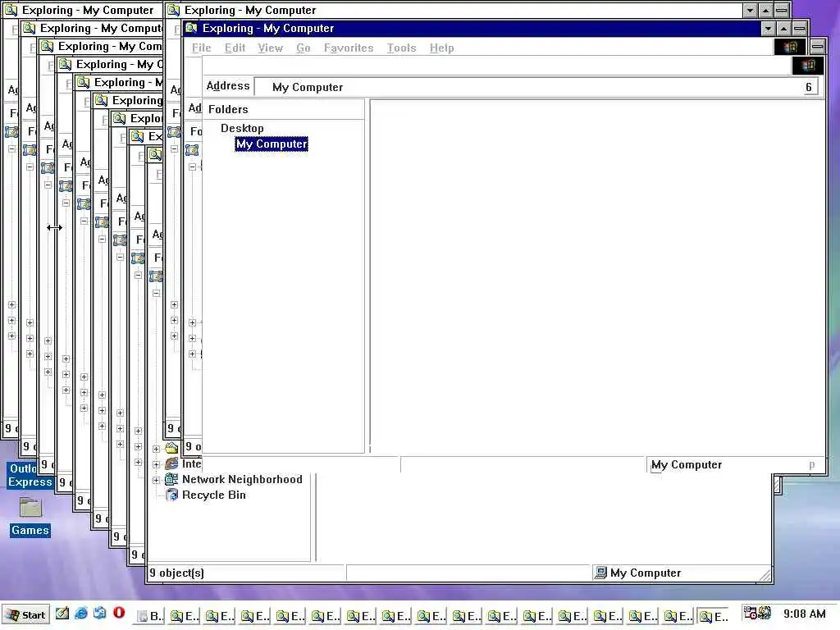Click the Folders pane header in front window
Viewport: 840px width, 630px height.
[284, 109]
